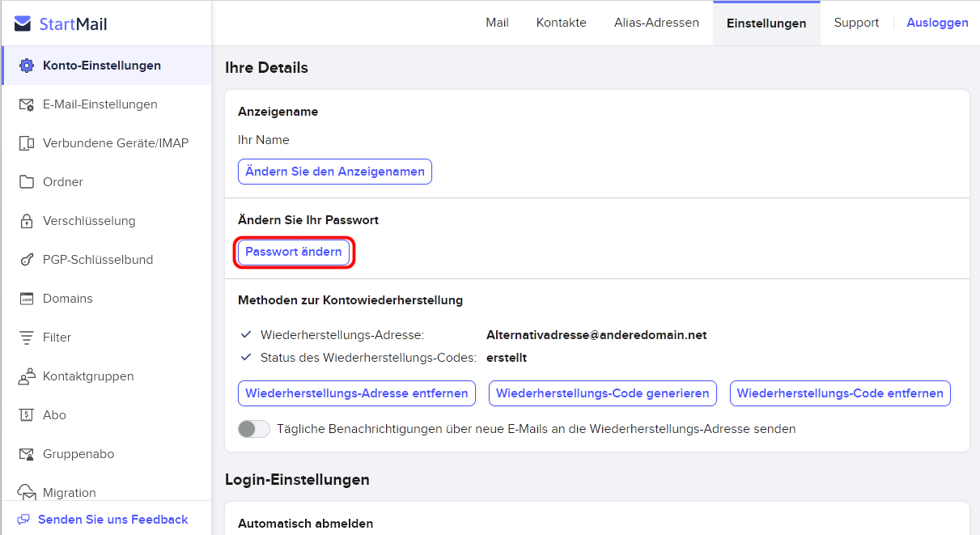
Task: Open the Kontakte tab
Action: [562, 23]
